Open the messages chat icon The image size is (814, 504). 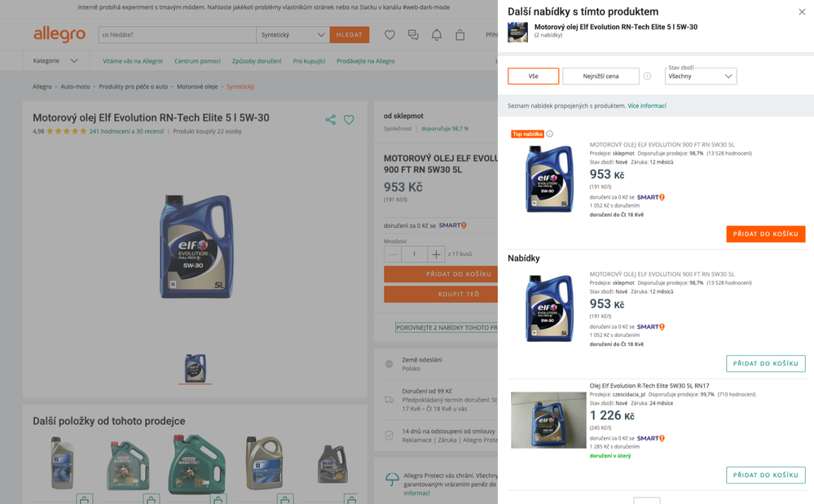tap(413, 35)
